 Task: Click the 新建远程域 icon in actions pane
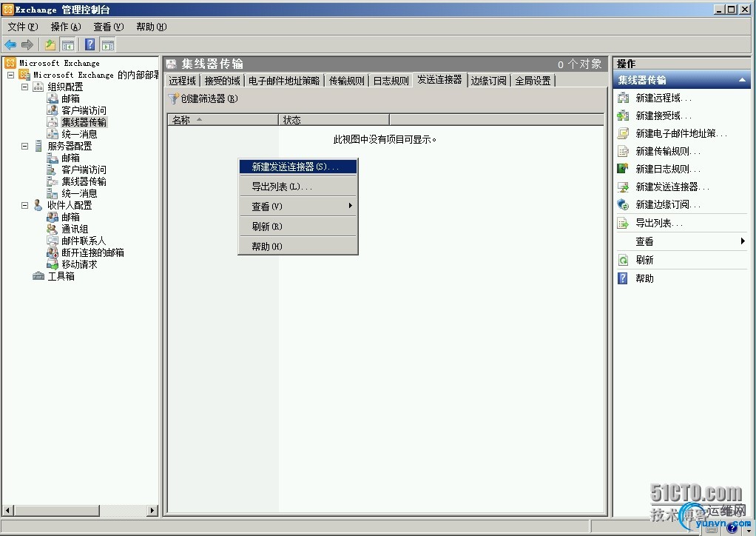click(623, 98)
